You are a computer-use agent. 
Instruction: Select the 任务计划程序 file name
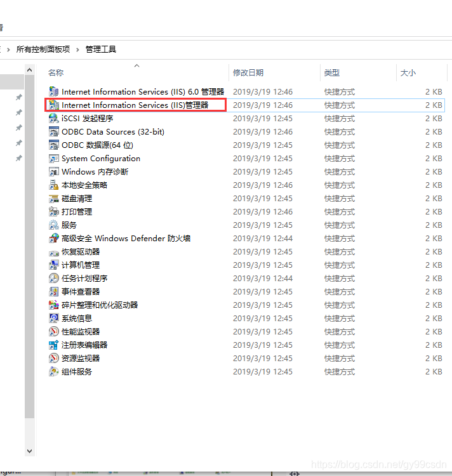pyautogui.click(x=84, y=279)
